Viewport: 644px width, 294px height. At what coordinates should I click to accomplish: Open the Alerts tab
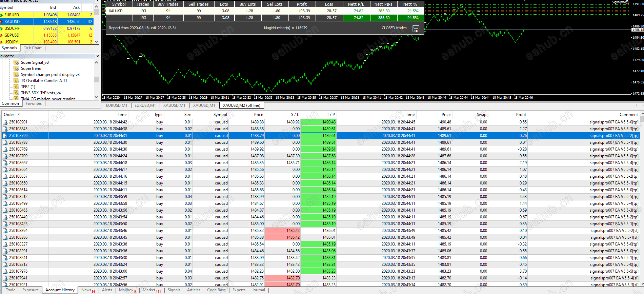coord(107,290)
